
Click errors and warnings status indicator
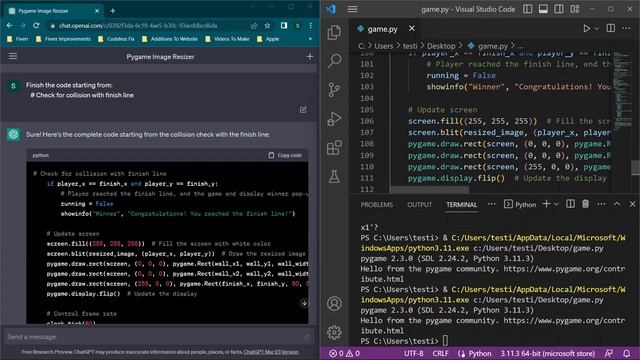(x=344, y=353)
